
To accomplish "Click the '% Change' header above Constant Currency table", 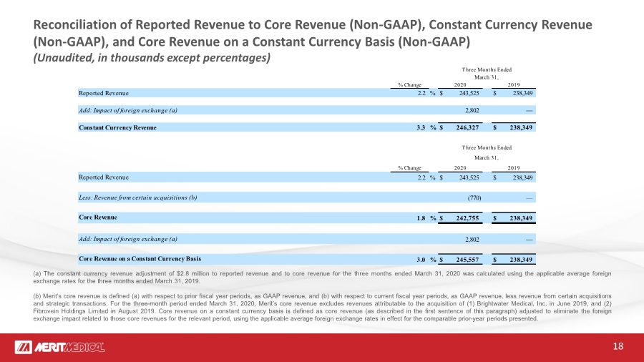I will click(x=409, y=85).
